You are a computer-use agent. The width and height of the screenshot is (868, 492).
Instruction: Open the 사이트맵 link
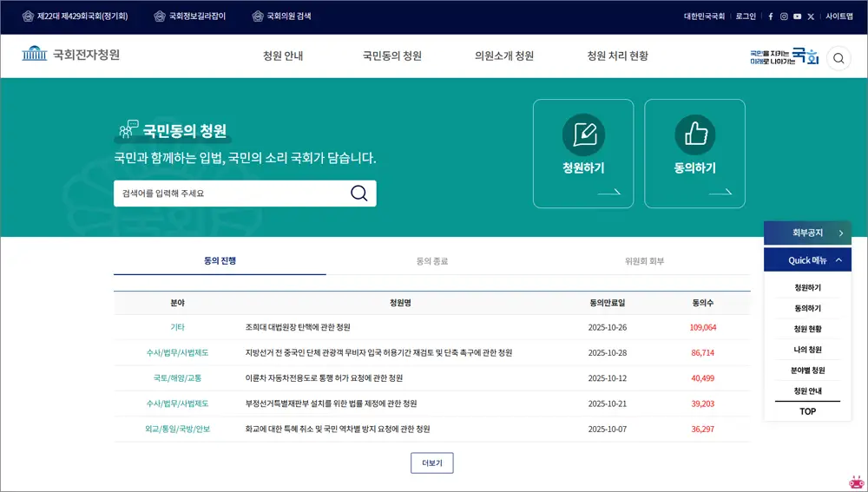[839, 16]
